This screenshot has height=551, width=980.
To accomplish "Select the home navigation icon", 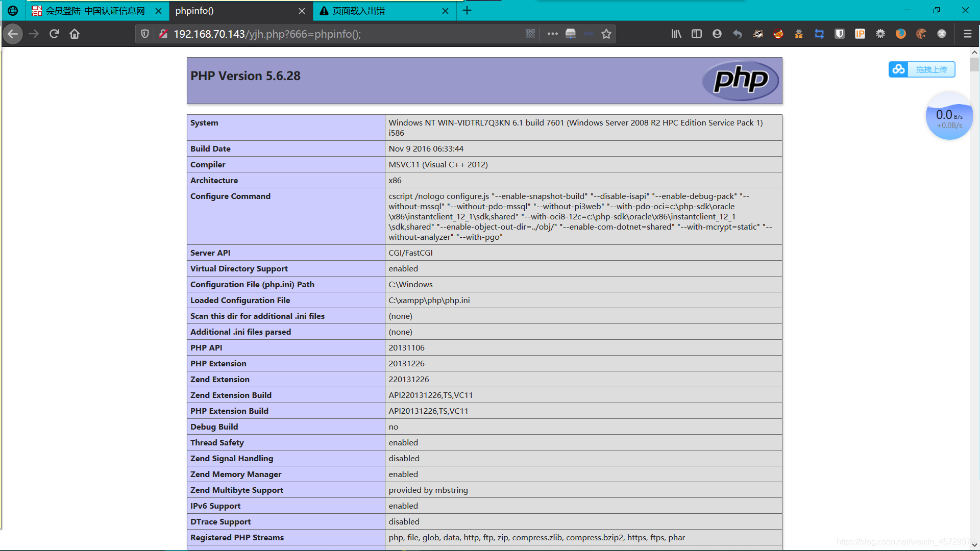I will click(75, 34).
